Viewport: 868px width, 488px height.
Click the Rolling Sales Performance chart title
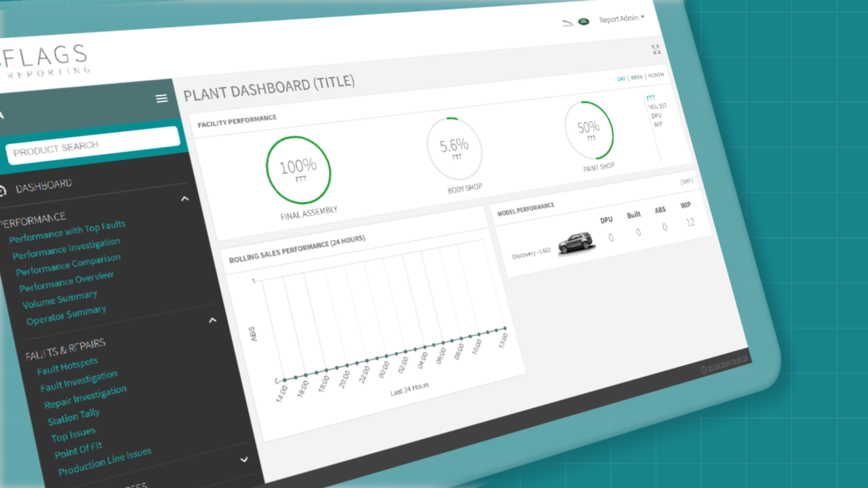click(296, 249)
